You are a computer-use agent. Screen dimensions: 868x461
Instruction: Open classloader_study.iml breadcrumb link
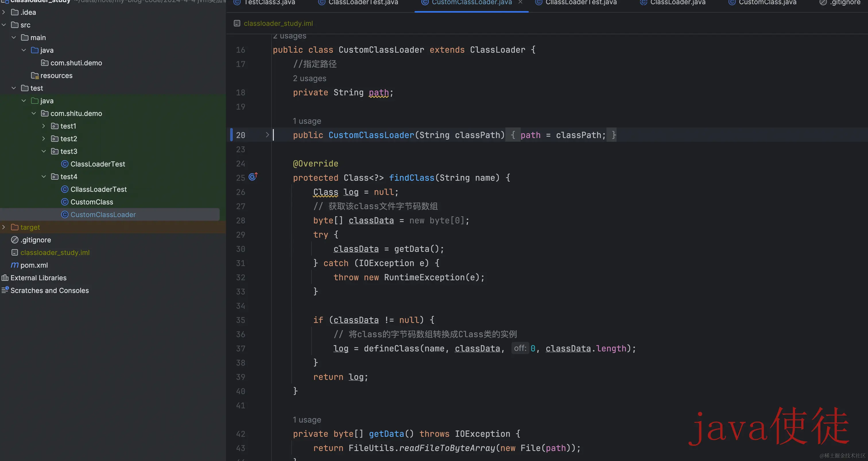pyautogui.click(x=278, y=23)
